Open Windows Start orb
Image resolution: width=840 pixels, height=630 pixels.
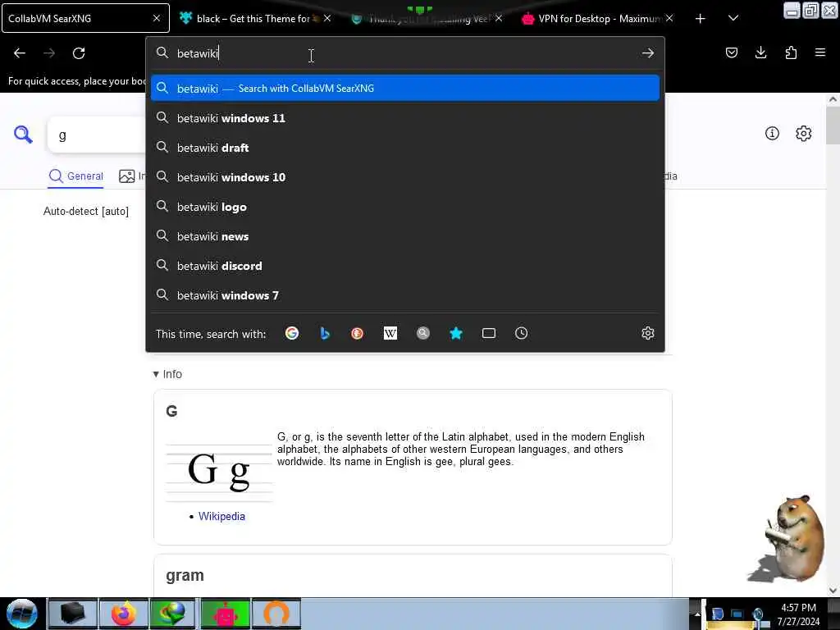pos(22,614)
